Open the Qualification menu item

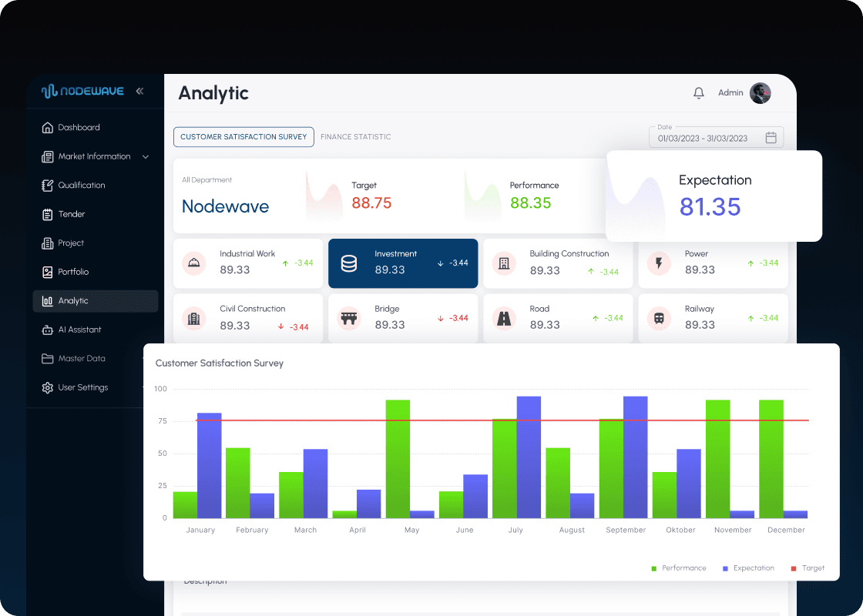click(x=96, y=186)
